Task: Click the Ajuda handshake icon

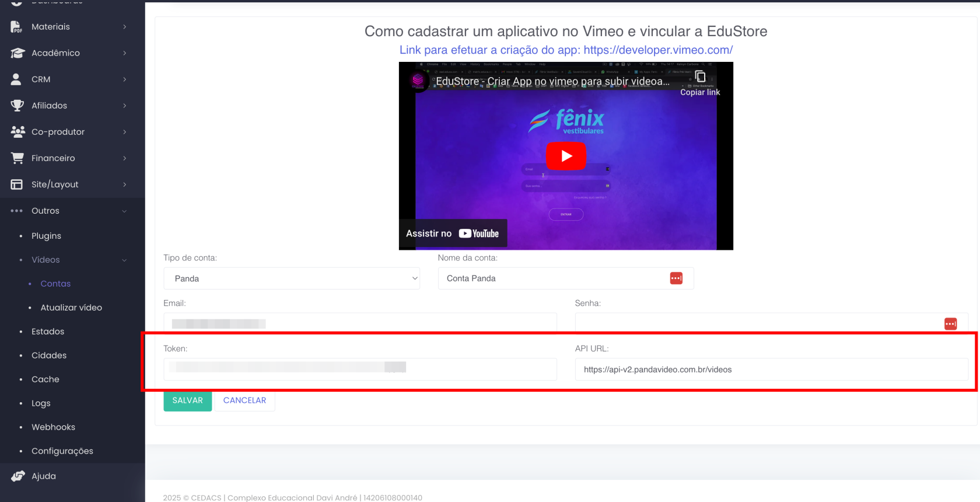Action: click(x=17, y=476)
